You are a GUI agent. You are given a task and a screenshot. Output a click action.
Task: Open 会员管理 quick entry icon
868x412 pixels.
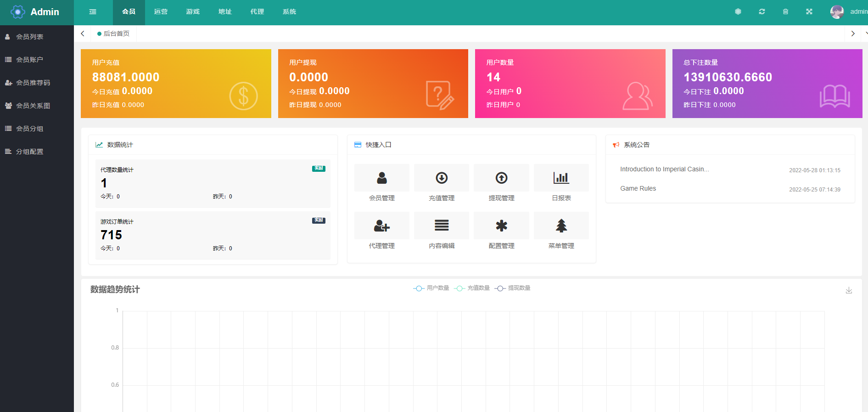coord(382,178)
